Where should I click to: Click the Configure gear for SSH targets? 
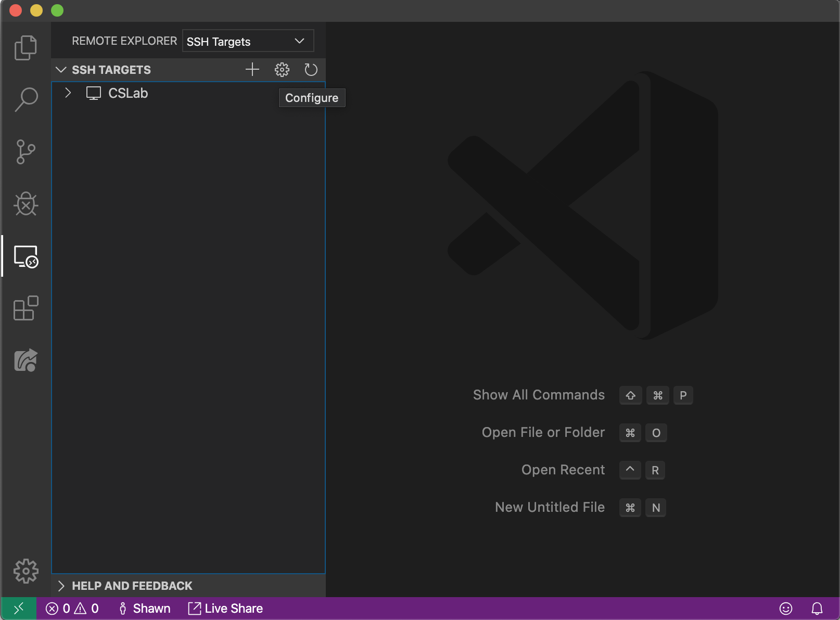(282, 70)
